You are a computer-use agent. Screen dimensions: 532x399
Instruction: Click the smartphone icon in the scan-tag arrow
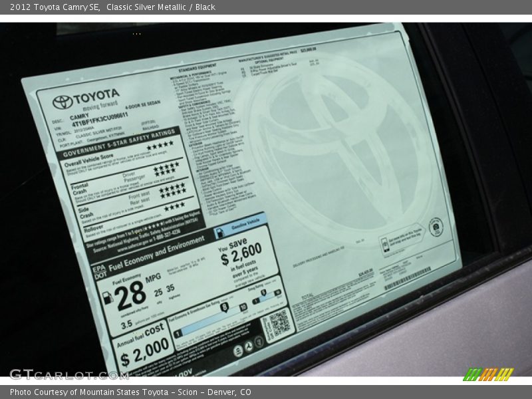(x=386, y=243)
